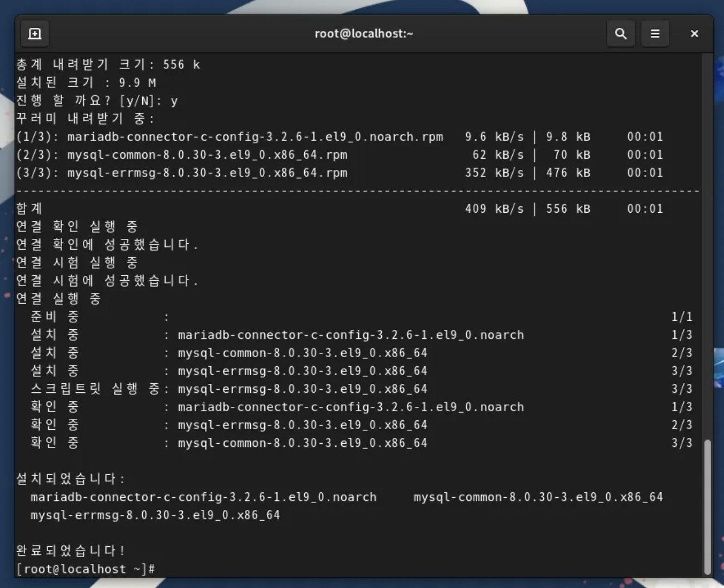This screenshot has height=588, width=724.
Task: Click the (1/3) mariadb-connector-c-config rpm download line
Action: (x=340, y=137)
